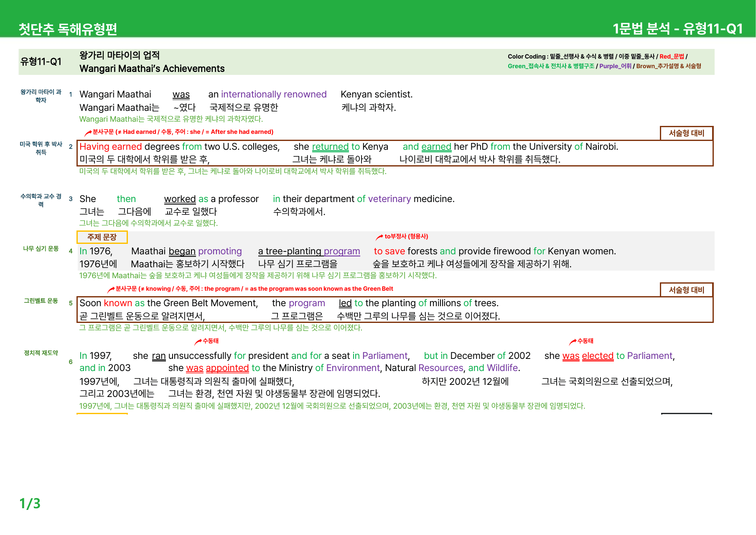The width and height of the screenshot is (756, 535).
Task: Click the sidebar label '그린벨트 운동'
Action: [x=41, y=301]
